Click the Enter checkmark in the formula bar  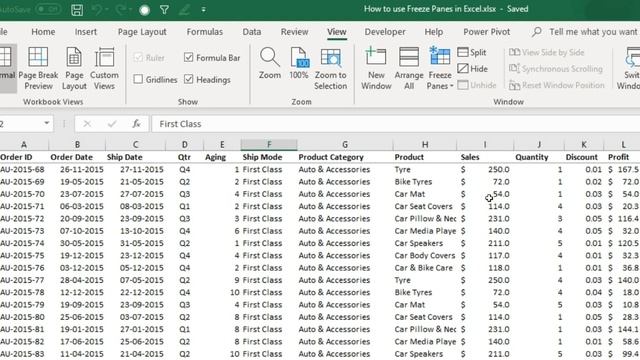112,124
